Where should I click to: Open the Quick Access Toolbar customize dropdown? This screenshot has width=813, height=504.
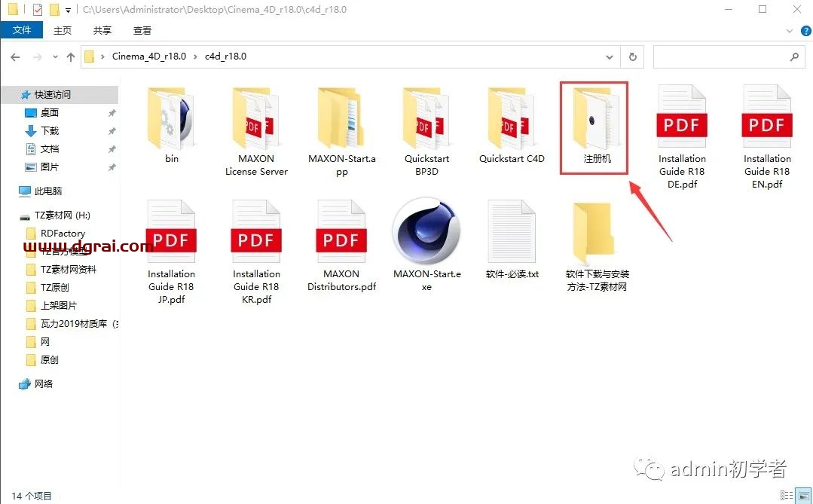pyautogui.click(x=68, y=10)
